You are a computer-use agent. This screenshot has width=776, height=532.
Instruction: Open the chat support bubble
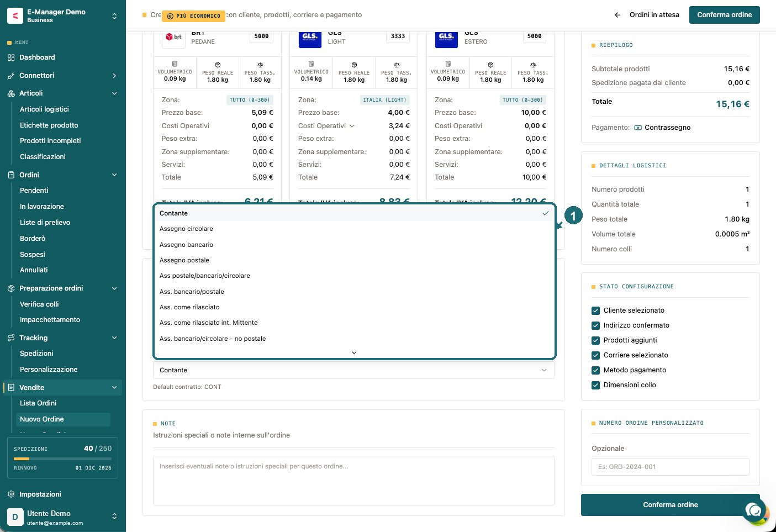coord(754,510)
